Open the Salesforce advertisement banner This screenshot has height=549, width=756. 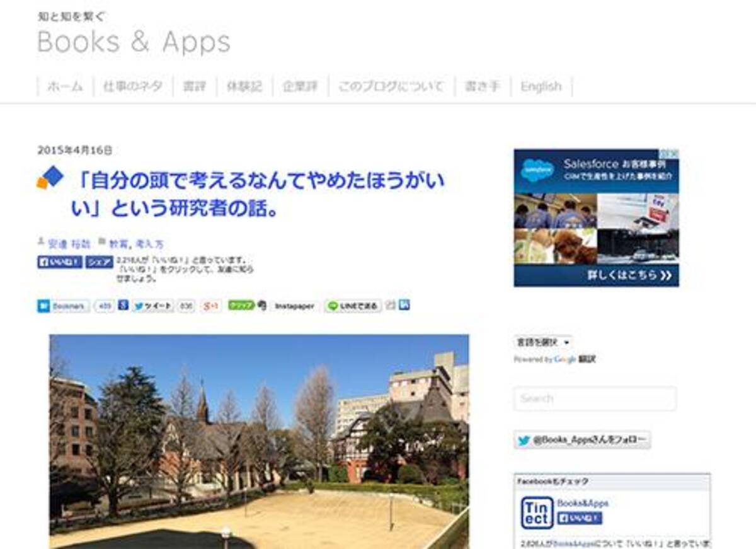click(x=596, y=217)
